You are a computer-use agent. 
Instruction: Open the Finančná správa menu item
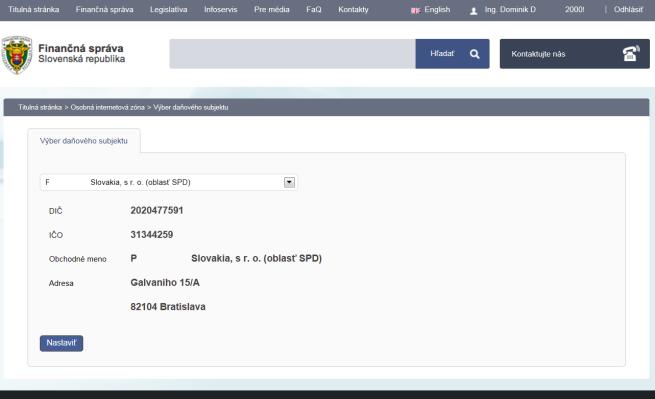click(104, 10)
